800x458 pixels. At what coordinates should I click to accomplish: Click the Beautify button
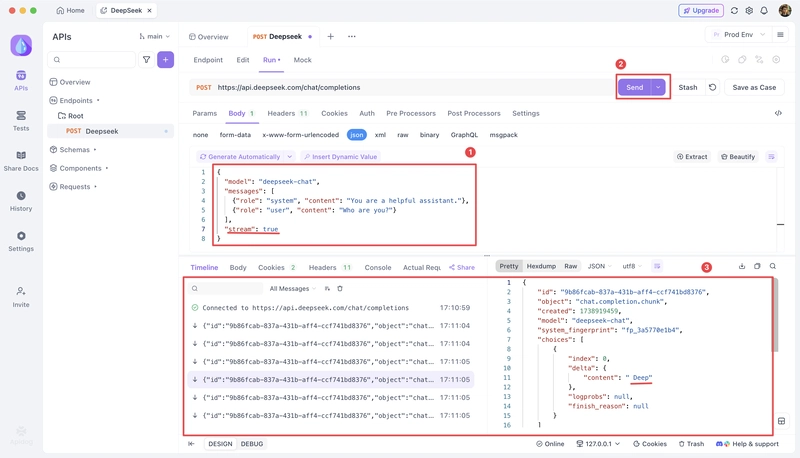point(738,157)
